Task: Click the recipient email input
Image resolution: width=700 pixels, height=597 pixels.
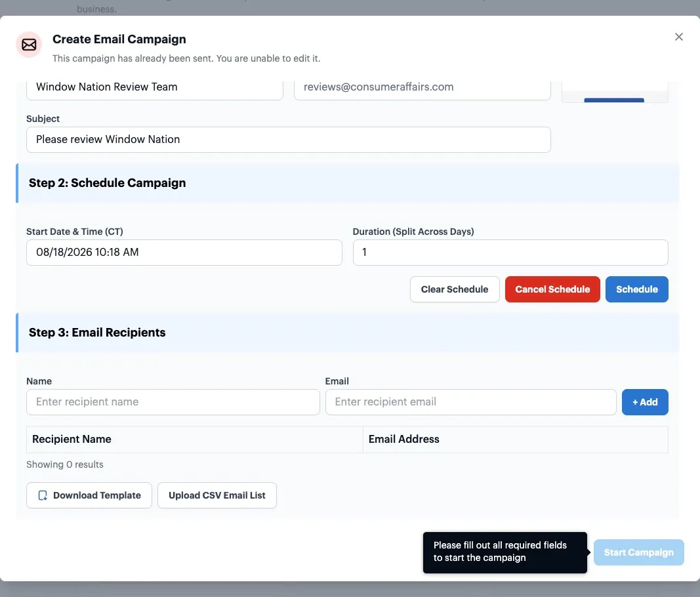Action: (470, 402)
